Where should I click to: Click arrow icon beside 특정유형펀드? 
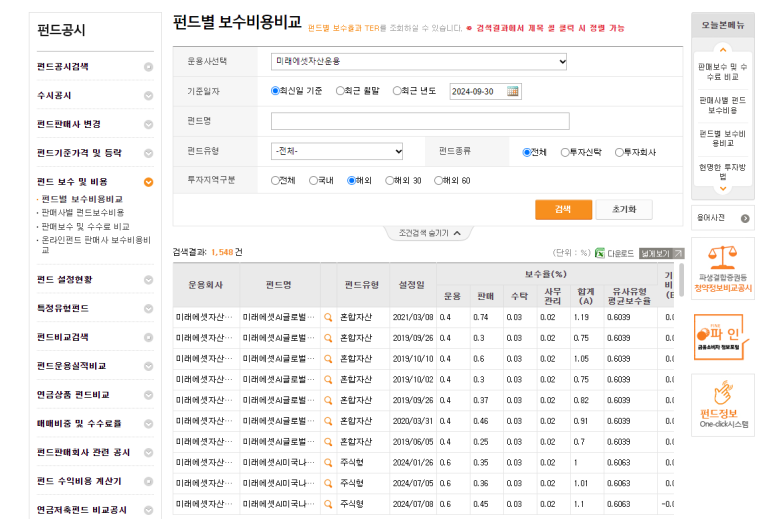148,309
